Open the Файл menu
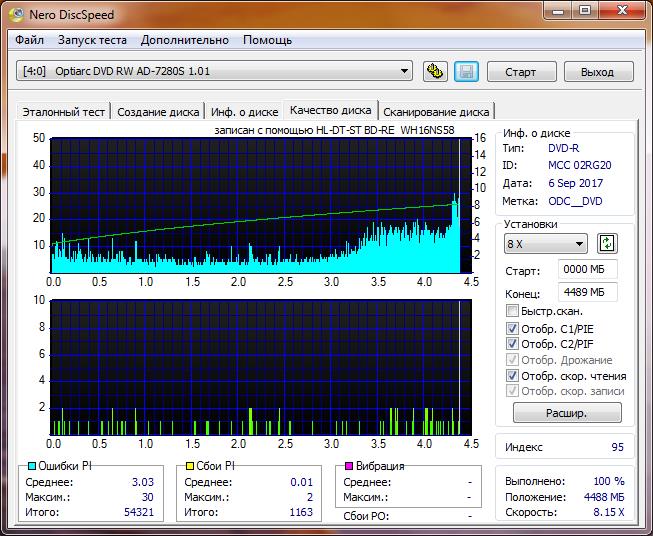 pyautogui.click(x=30, y=40)
